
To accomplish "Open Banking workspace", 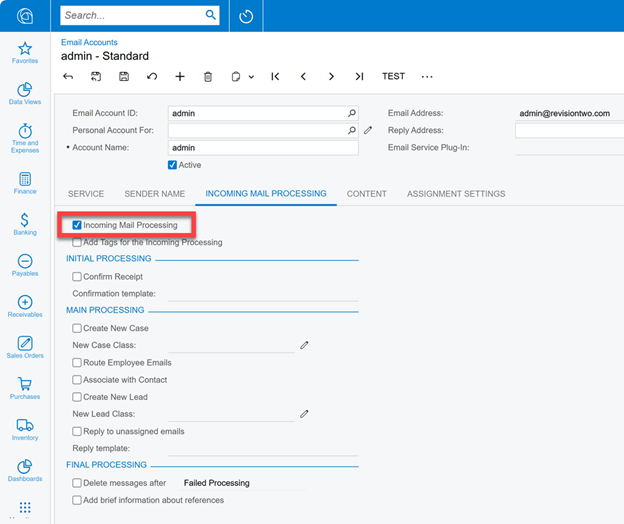I will click(25, 224).
